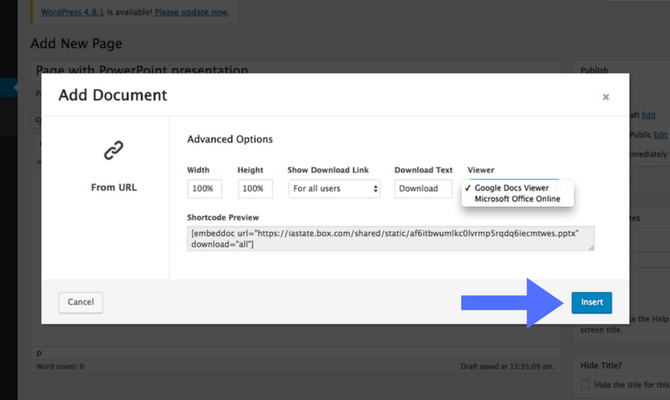Select the From URL link icon
Screen dimensions: 670x400
[x=114, y=150]
